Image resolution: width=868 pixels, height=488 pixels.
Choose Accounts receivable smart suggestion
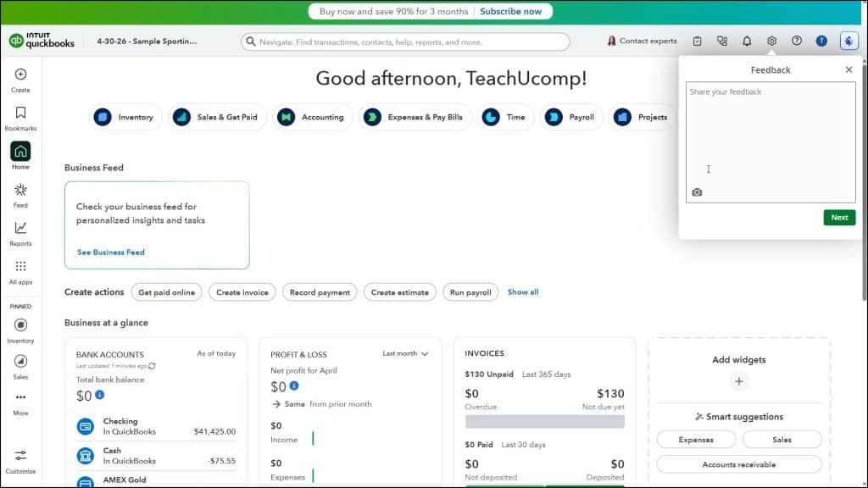tap(739, 464)
